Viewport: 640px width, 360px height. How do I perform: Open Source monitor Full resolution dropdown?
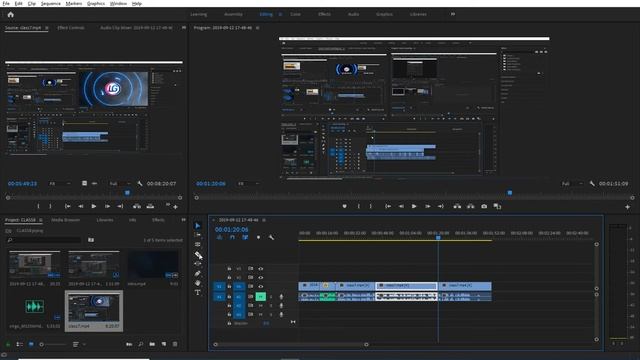click(120, 184)
